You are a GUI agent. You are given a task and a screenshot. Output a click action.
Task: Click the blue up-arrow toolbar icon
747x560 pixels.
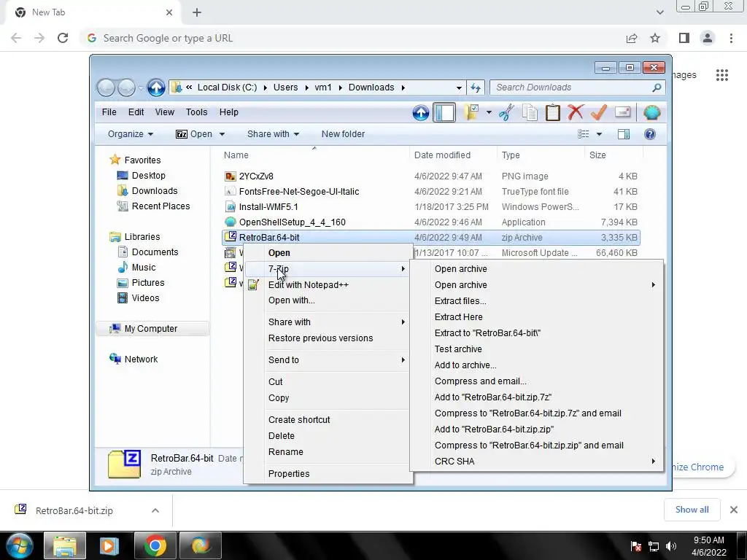coord(421,113)
